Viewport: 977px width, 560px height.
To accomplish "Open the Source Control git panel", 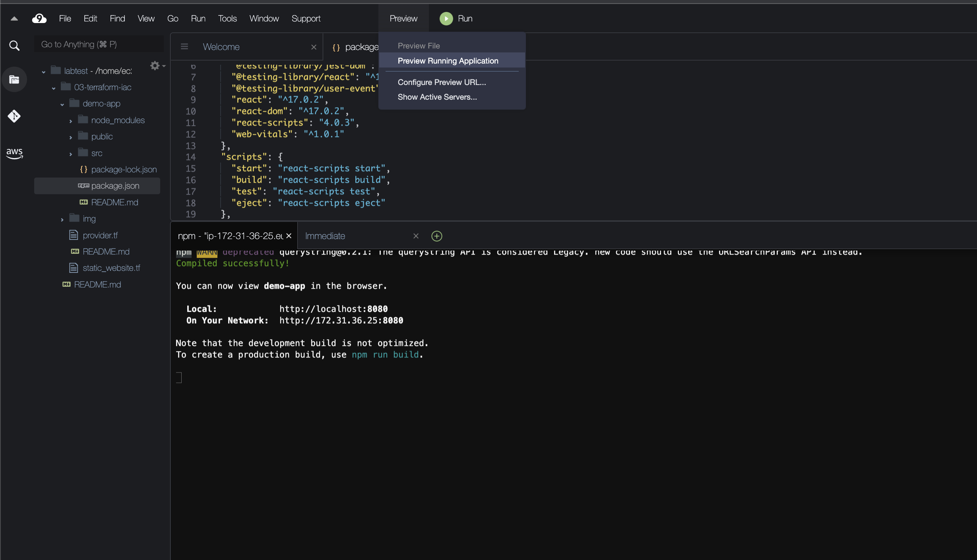I will (14, 116).
